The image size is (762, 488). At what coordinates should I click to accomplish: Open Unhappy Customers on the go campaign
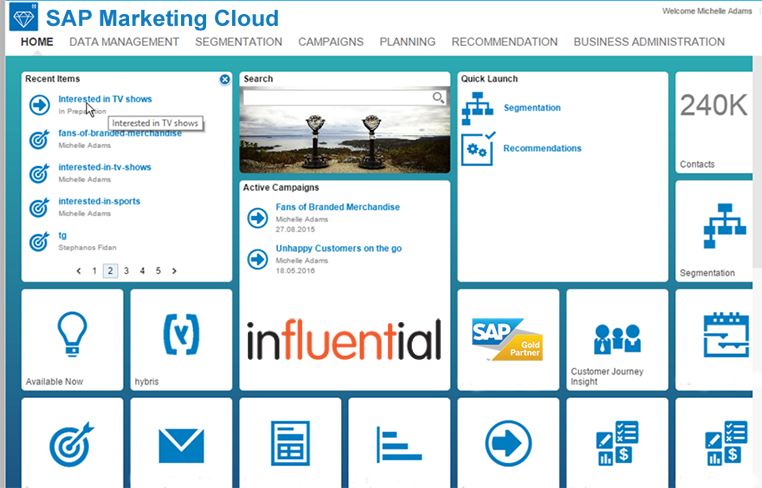339,248
